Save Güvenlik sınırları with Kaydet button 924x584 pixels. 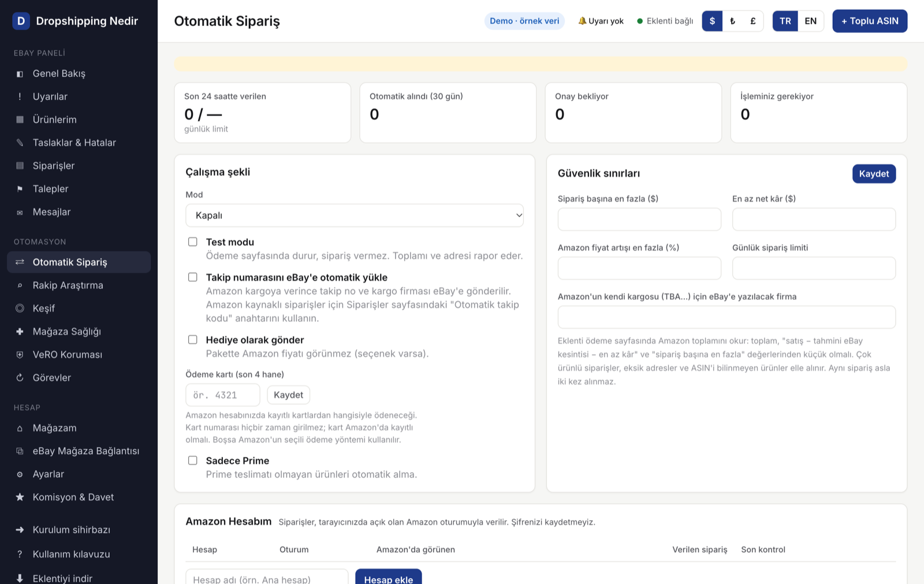coord(874,174)
